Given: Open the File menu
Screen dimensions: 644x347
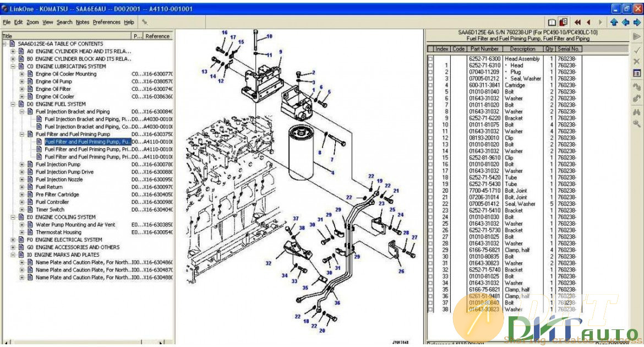Looking at the screenshot, I should pos(7,22).
